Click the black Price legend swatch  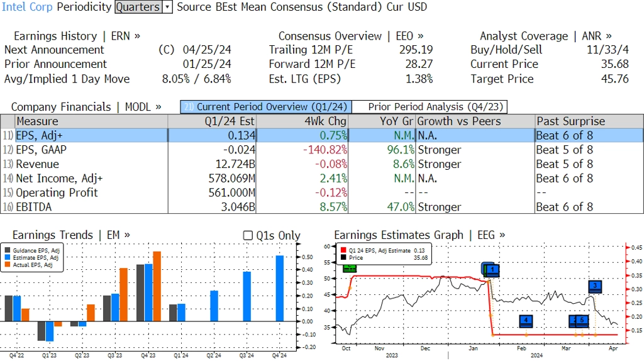click(343, 257)
